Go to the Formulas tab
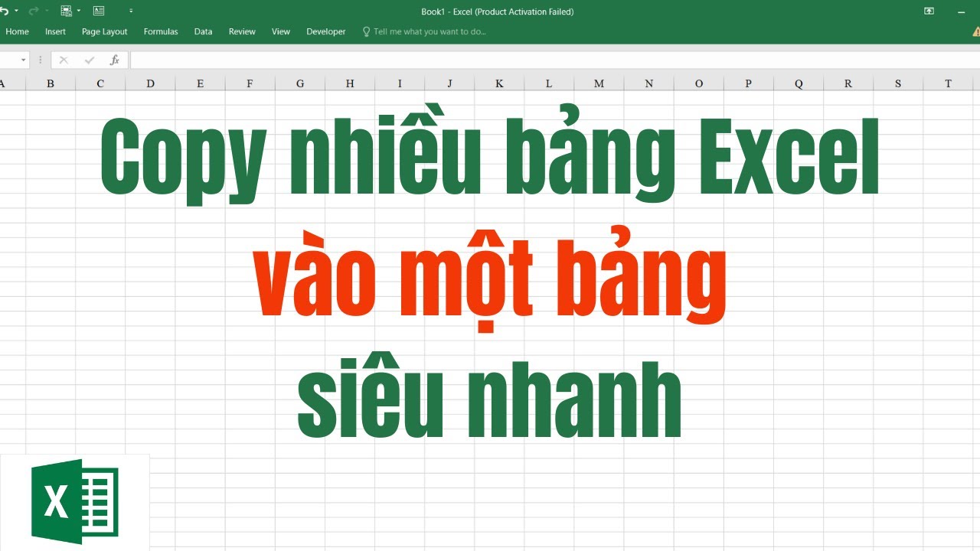This screenshot has width=980, height=551. coord(161,31)
